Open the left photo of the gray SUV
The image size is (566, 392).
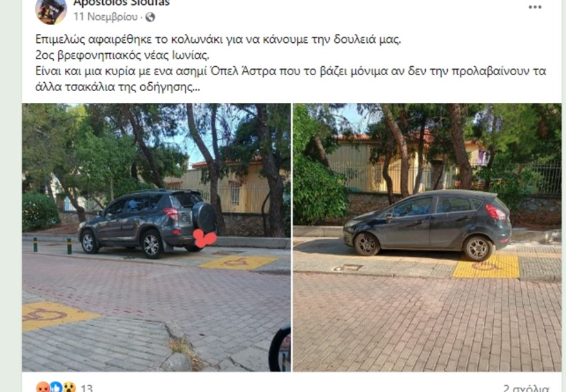pos(156,237)
